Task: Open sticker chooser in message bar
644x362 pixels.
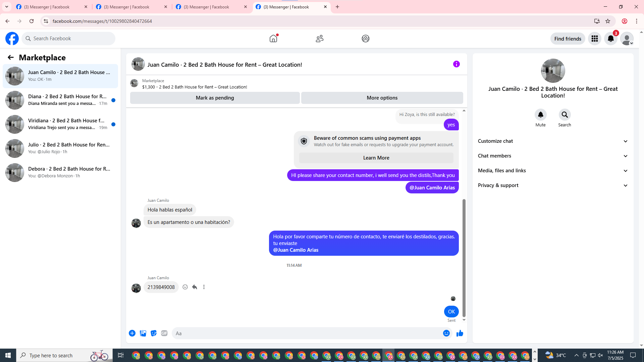Action: 154,333
